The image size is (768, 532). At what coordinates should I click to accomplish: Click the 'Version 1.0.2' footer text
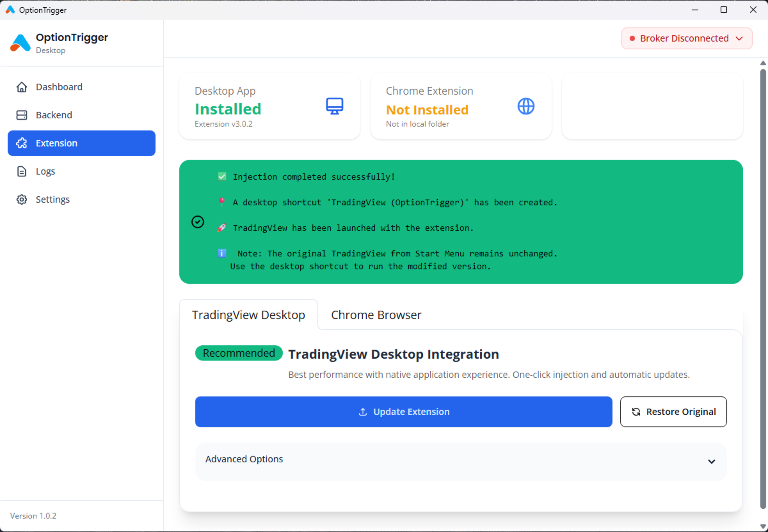tap(33, 516)
